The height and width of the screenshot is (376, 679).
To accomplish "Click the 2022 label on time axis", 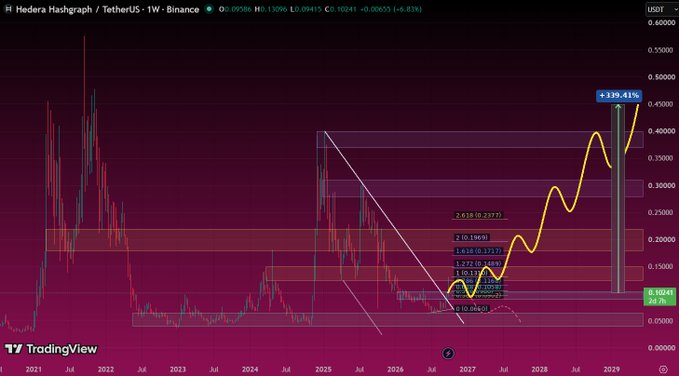I will point(106,370).
